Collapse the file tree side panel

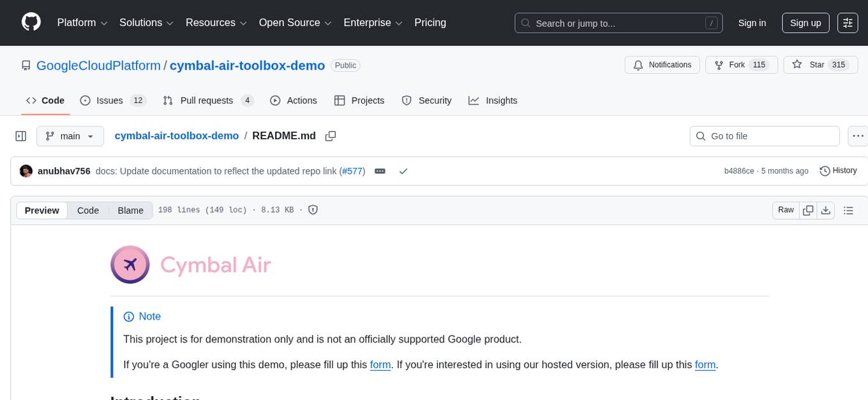tap(20, 135)
